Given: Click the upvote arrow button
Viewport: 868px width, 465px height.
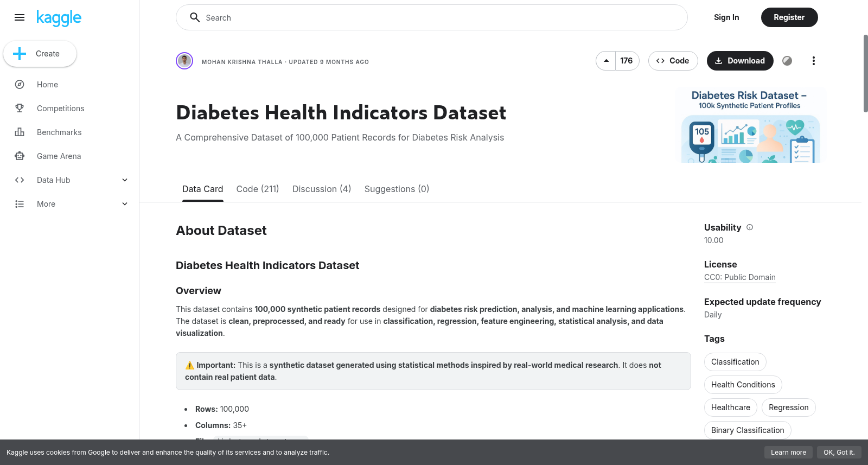Looking at the screenshot, I should (606, 61).
